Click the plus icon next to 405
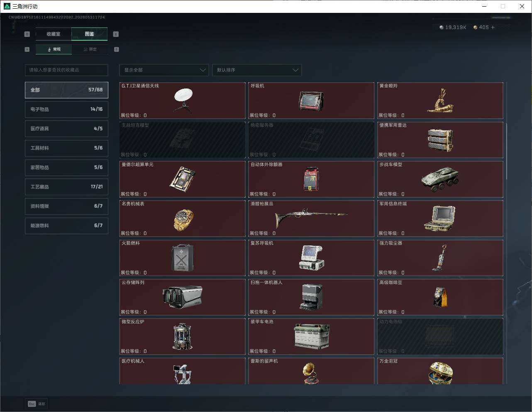Viewport: 532px width, 412px height. click(x=493, y=27)
